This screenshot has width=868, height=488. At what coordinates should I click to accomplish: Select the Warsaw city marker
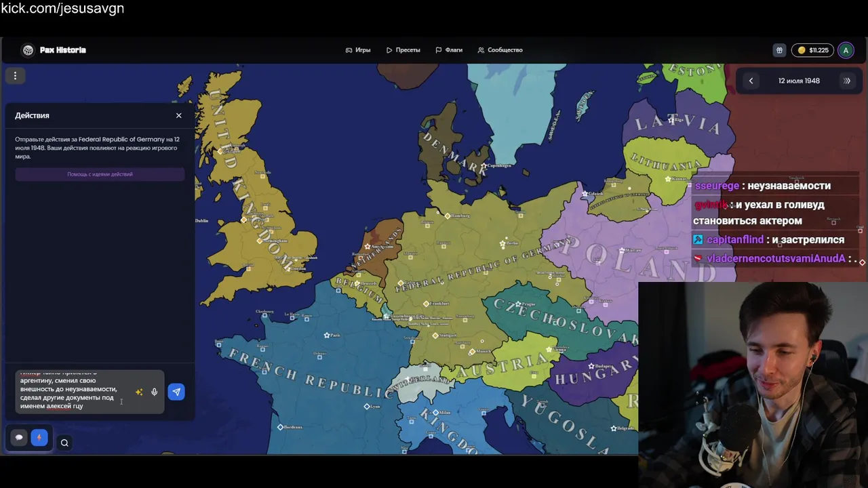point(621,250)
